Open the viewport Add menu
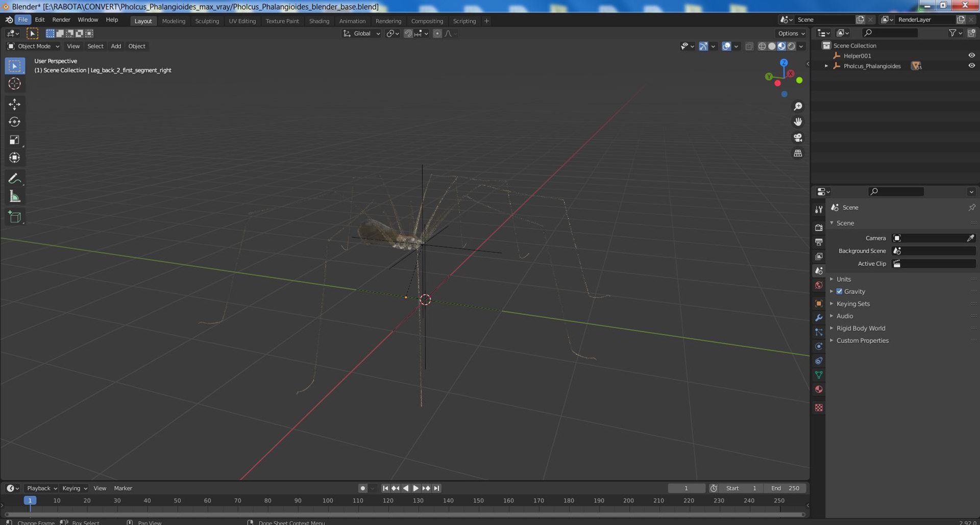This screenshot has width=980, height=525. click(116, 46)
